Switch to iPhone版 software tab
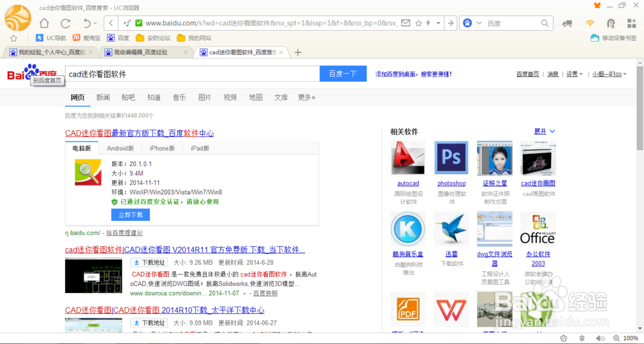The width and height of the screenshot is (644, 344). click(162, 148)
